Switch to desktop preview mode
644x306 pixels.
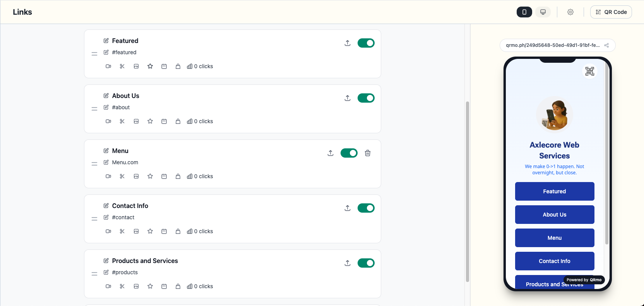[x=543, y=12]
